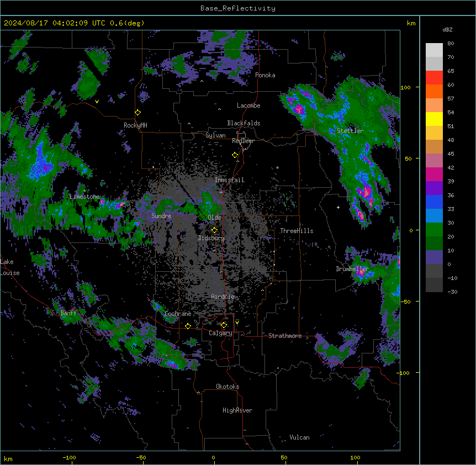Click the dBZ legend heading
Screen dimensions: 476x465
[447, 29]
